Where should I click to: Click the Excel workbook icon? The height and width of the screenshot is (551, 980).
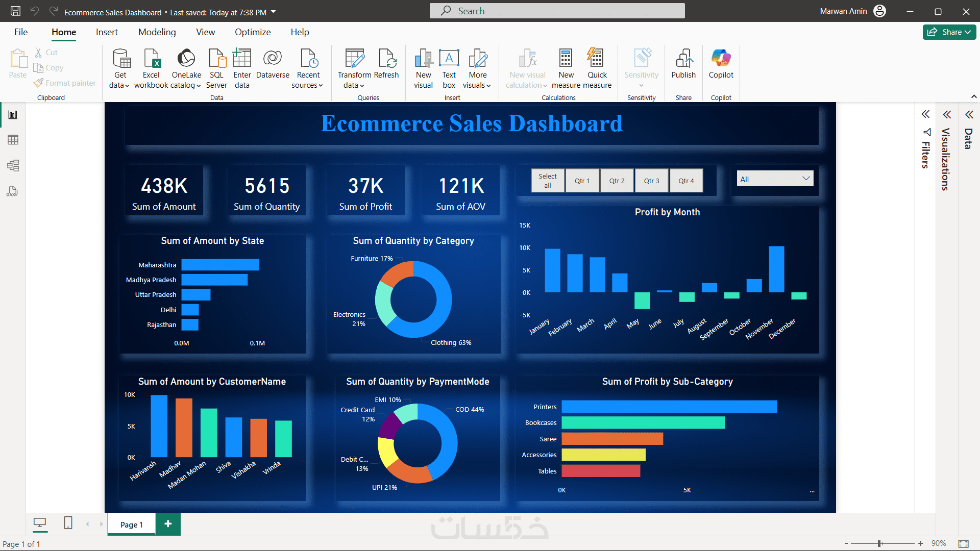(x=152, y=59)
